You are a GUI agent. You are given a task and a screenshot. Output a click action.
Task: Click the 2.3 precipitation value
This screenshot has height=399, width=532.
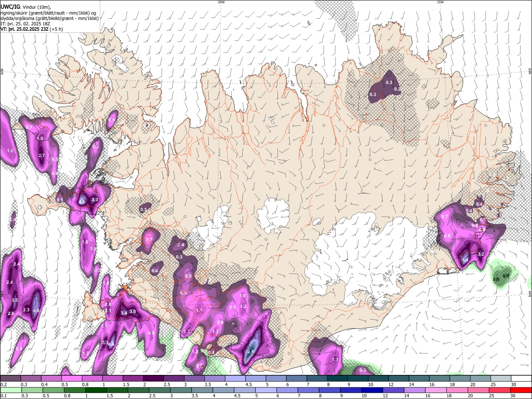pos(26,310)
